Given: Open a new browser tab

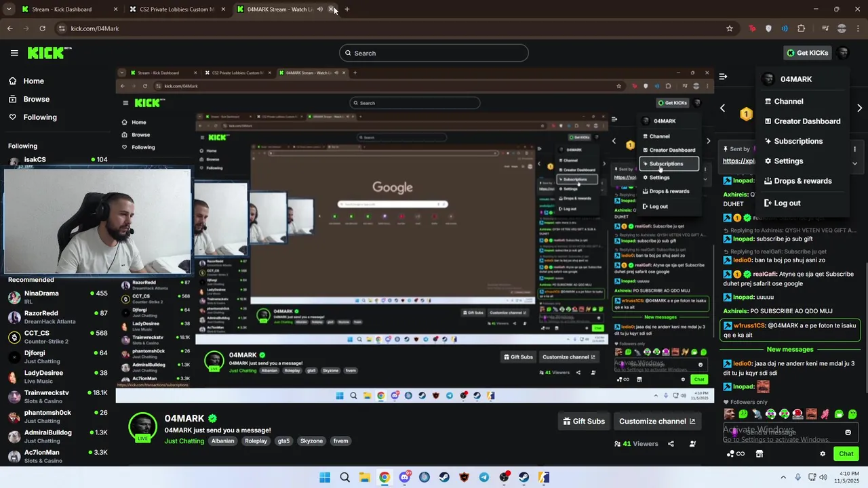Looking at the screenshot, I should click(347, 9).
